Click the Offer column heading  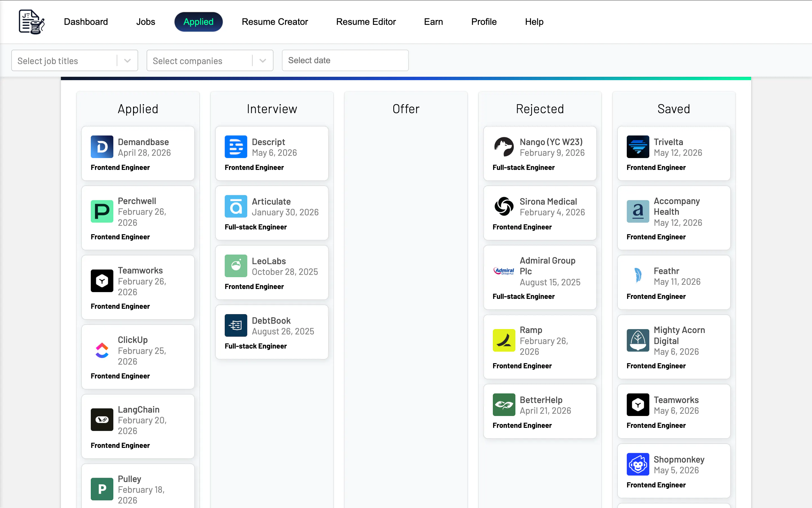coord(406,109)
